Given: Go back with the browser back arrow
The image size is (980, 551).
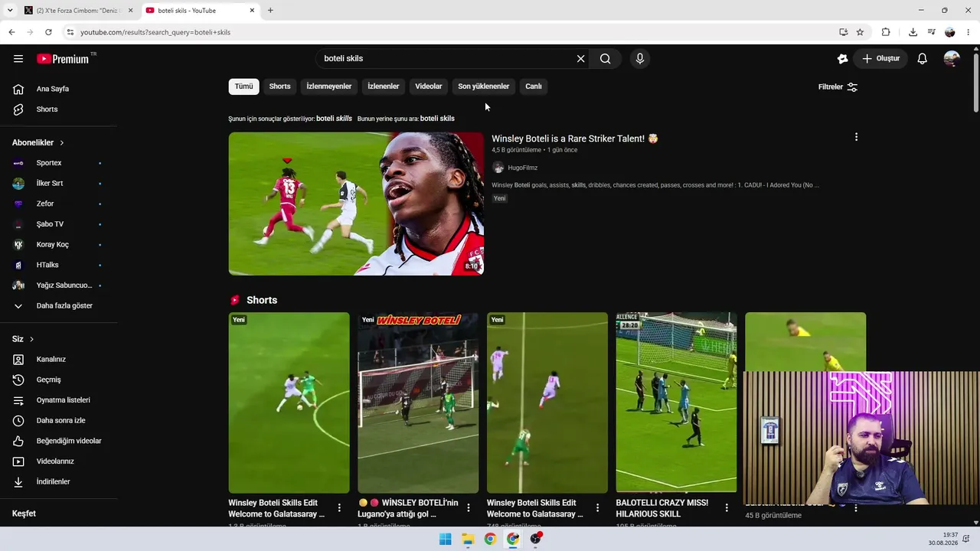Looking at the screenshot, I should tap(11, 32).
